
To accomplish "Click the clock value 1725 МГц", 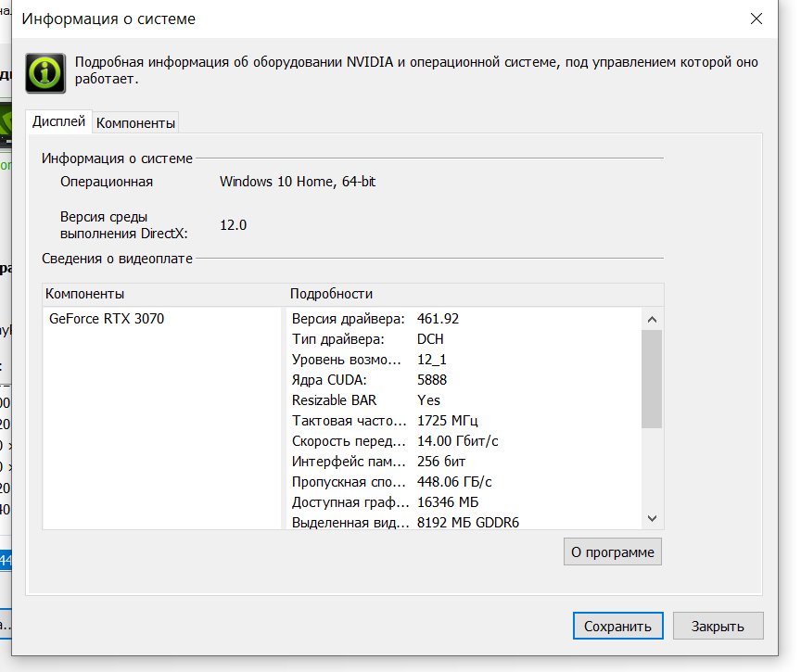I will pos(448,421).
